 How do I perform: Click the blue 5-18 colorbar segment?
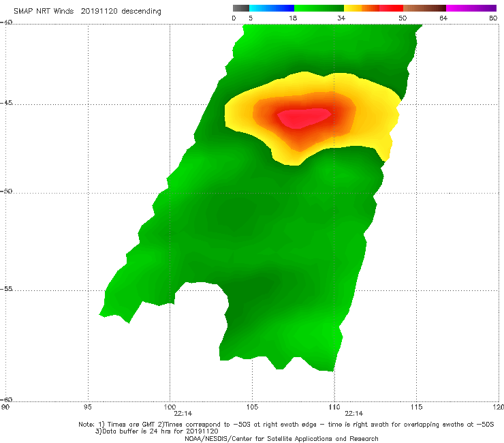tap(272, 8)
